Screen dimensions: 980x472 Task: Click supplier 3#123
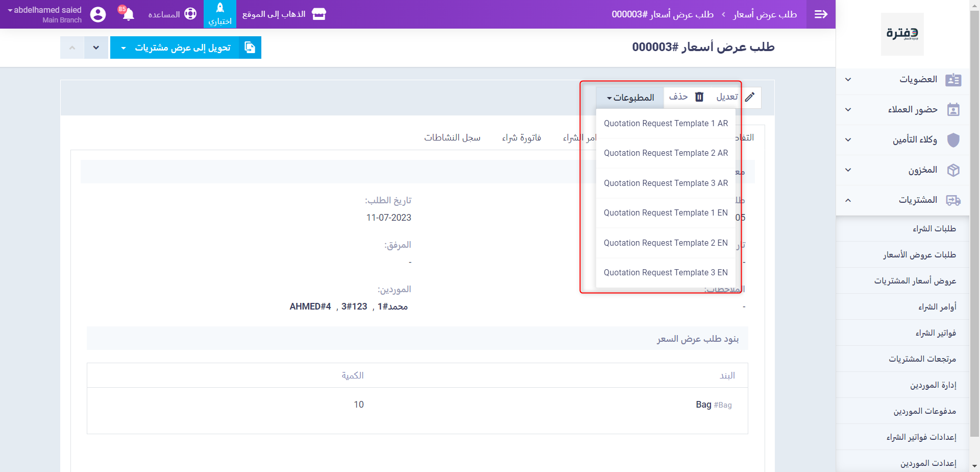(354, 306)
